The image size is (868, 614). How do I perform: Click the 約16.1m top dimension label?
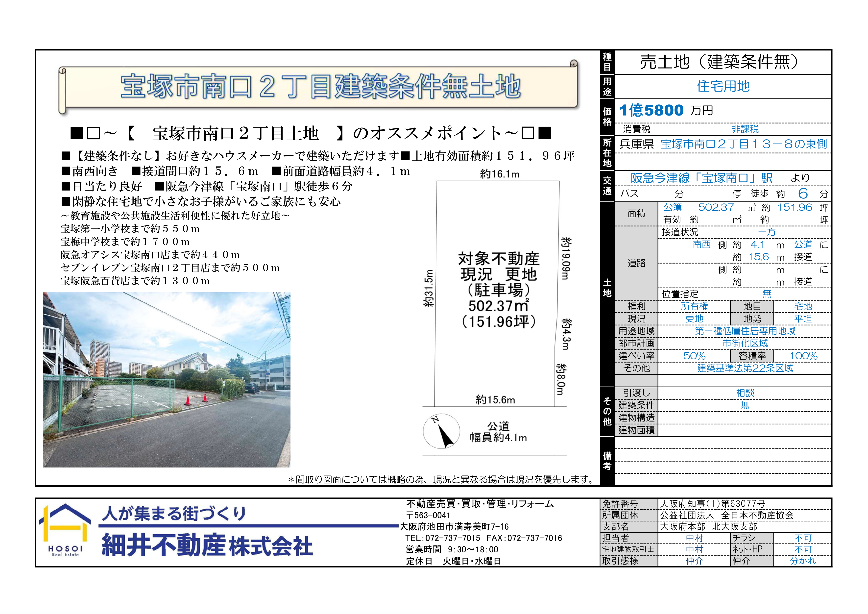[499, 174]
